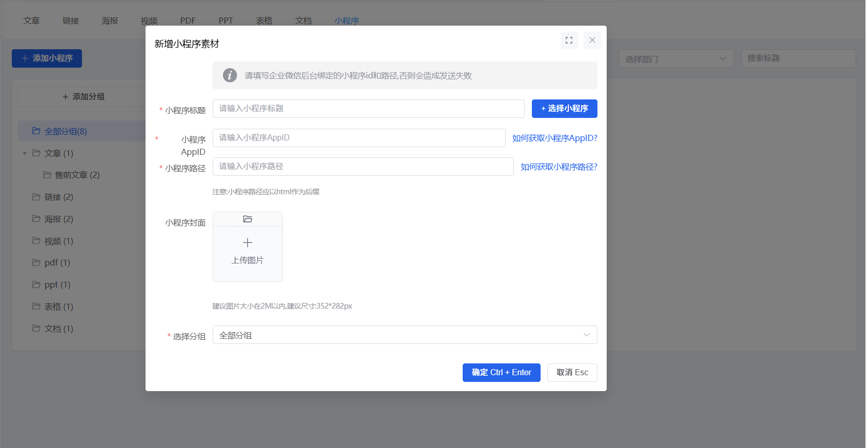
Task: Click the folder icon beside 视频 (1)
Action: pos(36,241)
